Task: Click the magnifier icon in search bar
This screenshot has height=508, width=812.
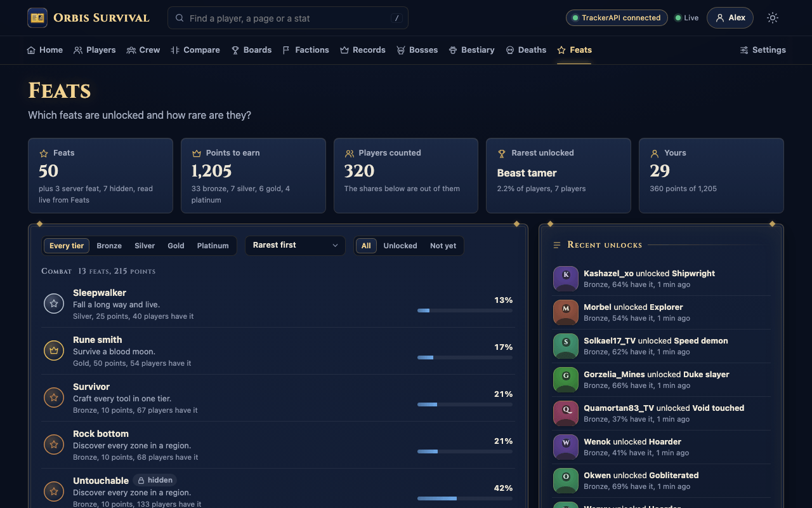Action: tap(180, 18)
